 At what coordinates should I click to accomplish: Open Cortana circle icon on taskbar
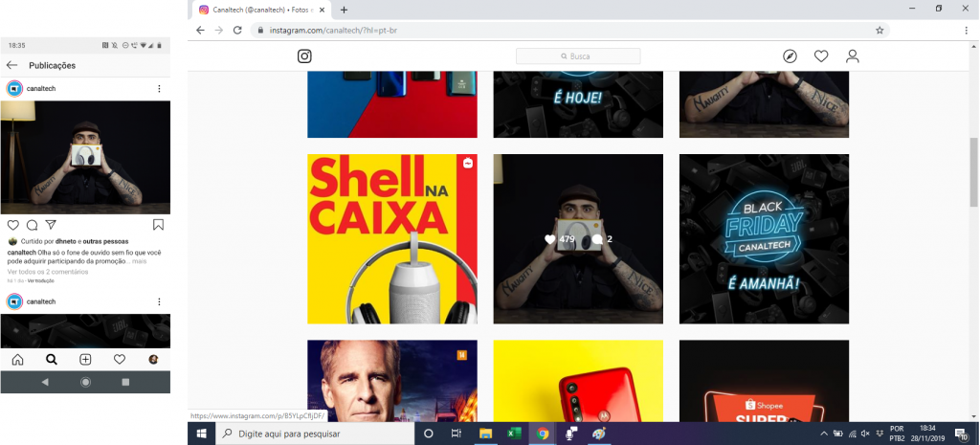428,434
